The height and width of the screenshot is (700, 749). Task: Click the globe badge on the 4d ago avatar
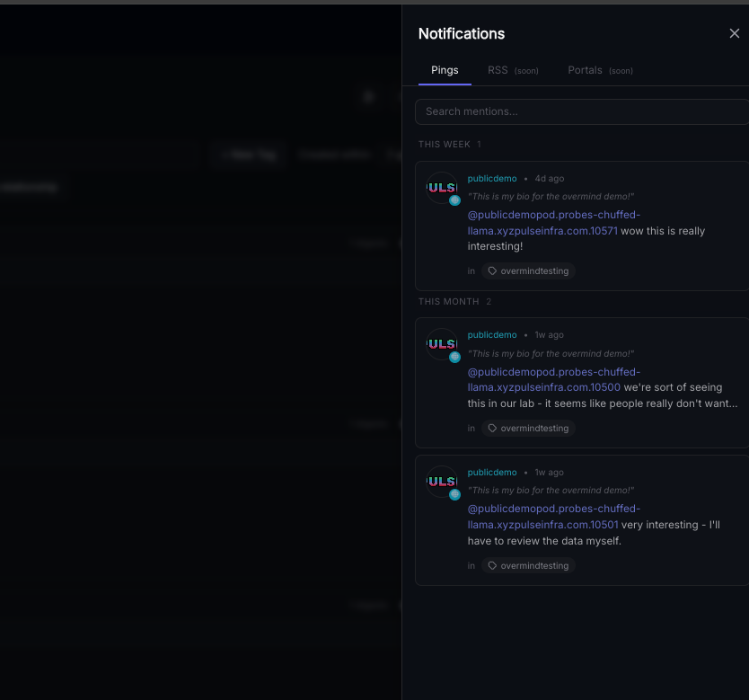coord(454,200)
